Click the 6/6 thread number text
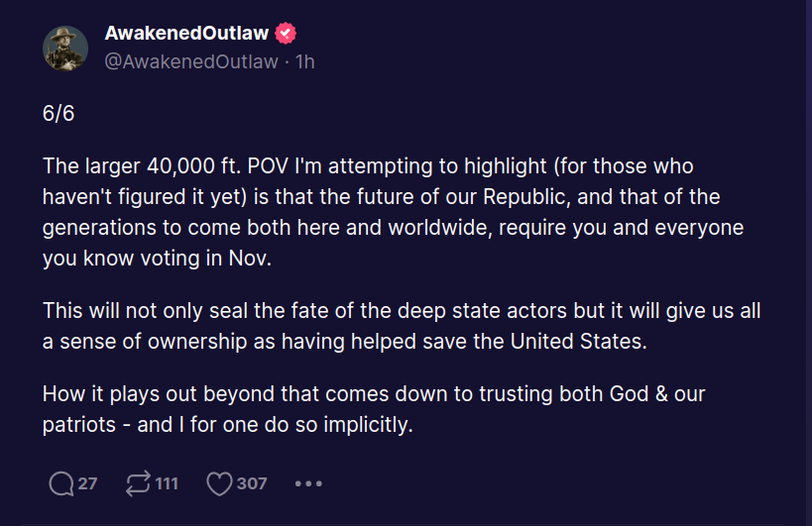 click(58, 113)
